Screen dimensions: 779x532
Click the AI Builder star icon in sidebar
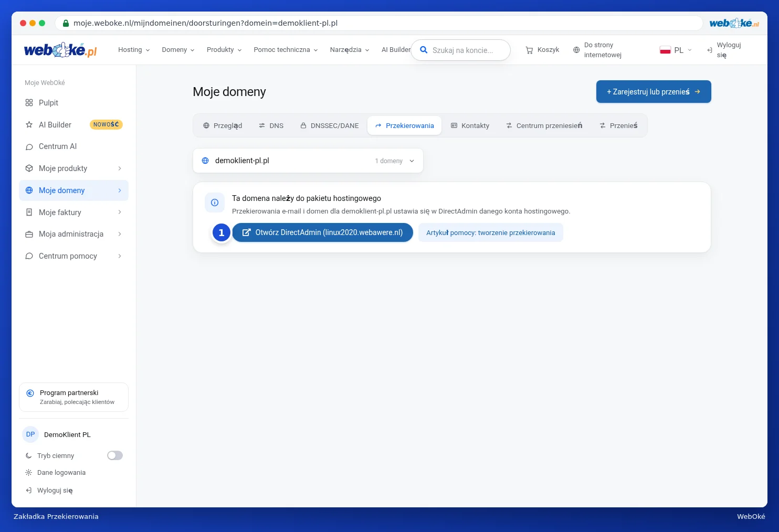coord(29,125)
